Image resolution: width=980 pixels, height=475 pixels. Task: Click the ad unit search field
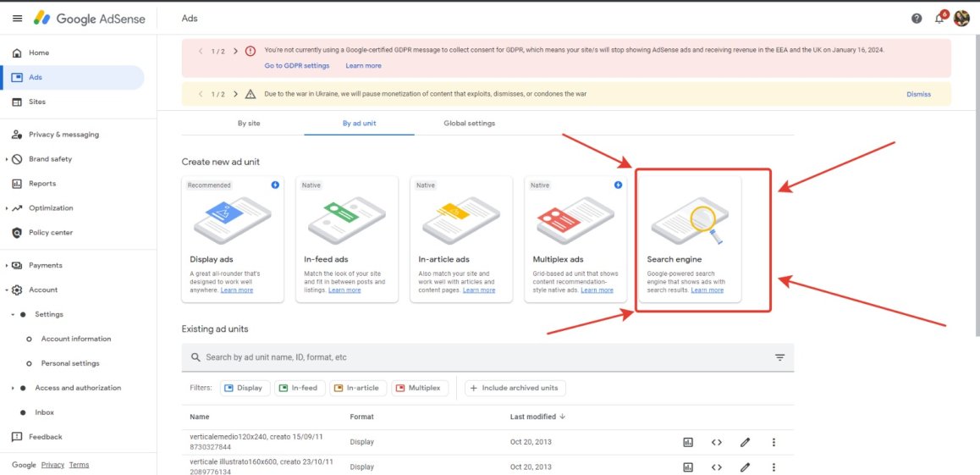tap(475, 357)
